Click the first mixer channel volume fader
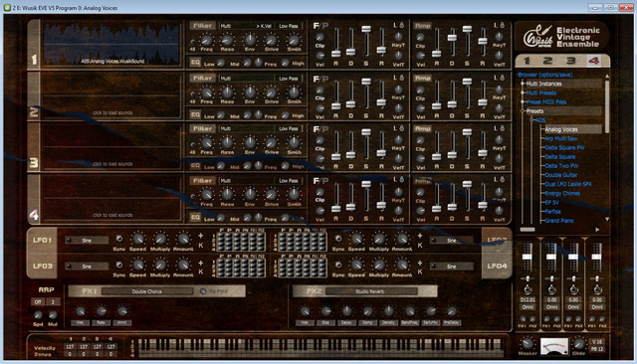 528,258
